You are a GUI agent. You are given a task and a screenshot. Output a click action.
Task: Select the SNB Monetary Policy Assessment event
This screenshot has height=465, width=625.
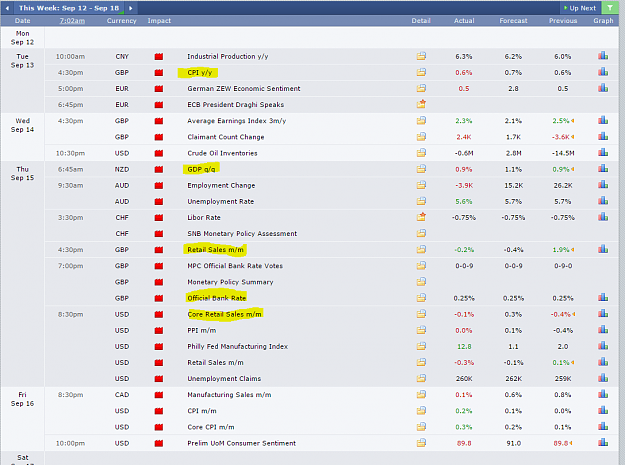coord(242,233)
